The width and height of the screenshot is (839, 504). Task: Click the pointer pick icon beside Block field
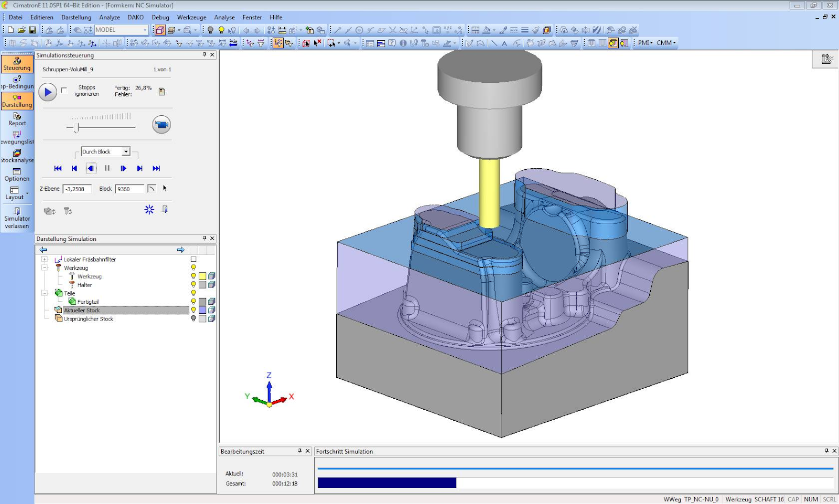point(165,189)
